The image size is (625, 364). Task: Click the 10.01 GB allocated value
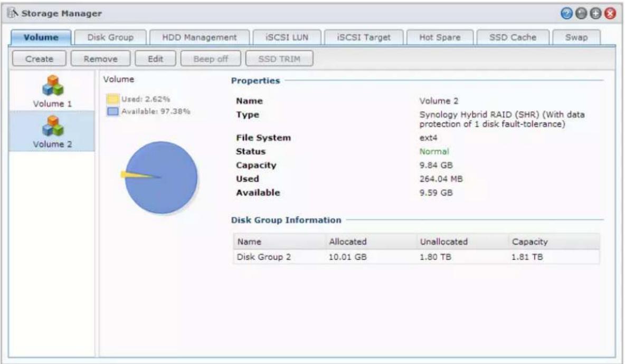[x=347, y=257]
